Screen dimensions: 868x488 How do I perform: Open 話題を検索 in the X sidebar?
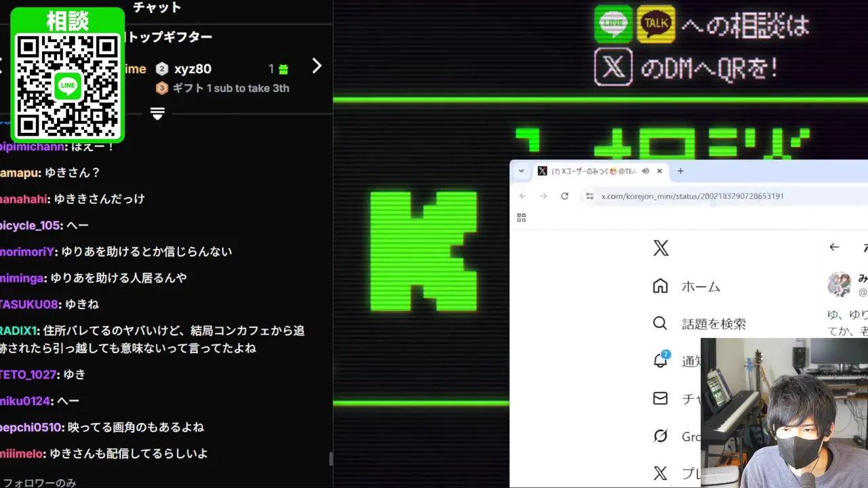tap(698, 323)
